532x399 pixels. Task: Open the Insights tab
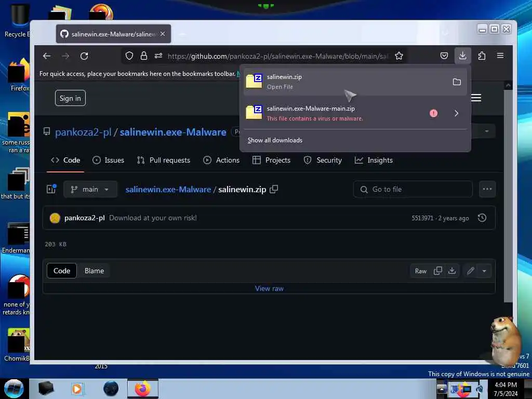coord(374,160)
